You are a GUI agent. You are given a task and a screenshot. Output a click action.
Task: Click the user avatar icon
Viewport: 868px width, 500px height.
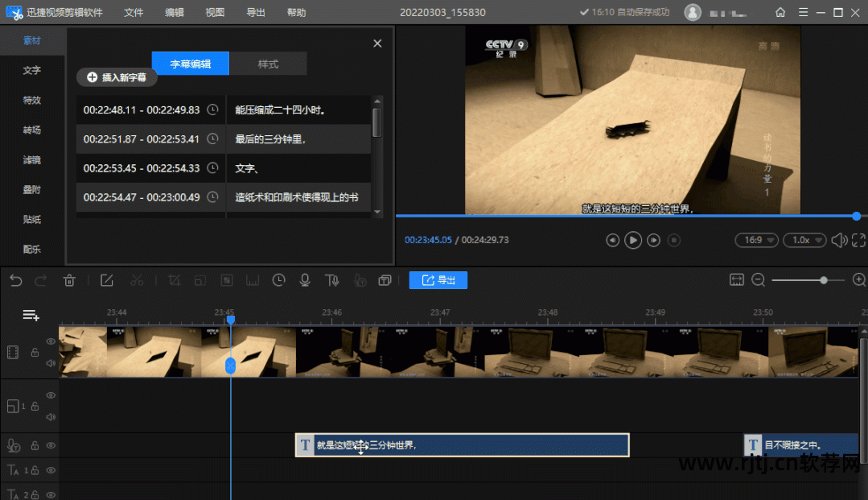pyautogui.click(x=693, y=12)
